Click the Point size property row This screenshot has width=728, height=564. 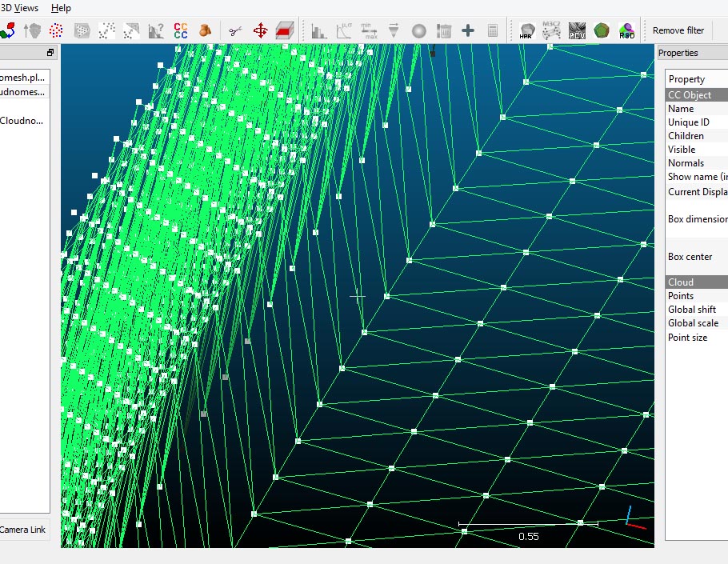(688, 338)
